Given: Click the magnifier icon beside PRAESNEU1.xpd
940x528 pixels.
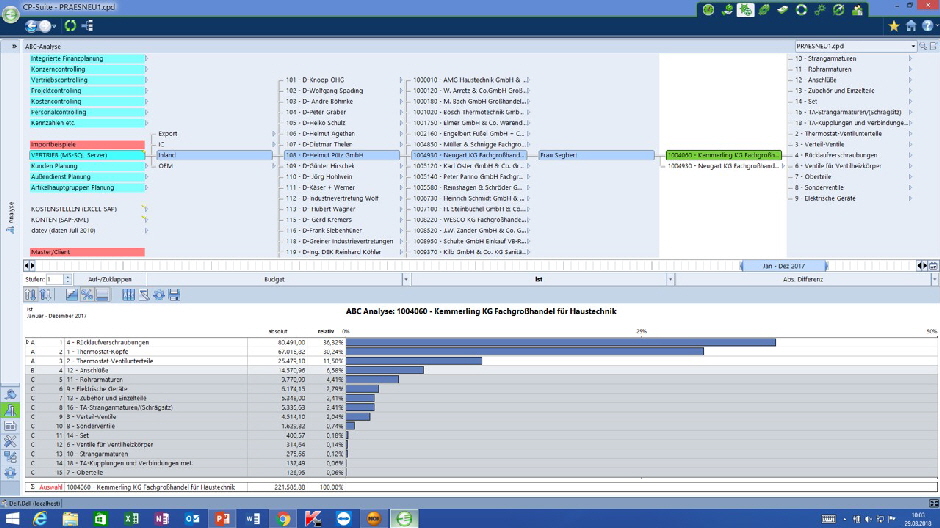Looking at the screenshot, I should pyautogui.click(x=923, y=46).
